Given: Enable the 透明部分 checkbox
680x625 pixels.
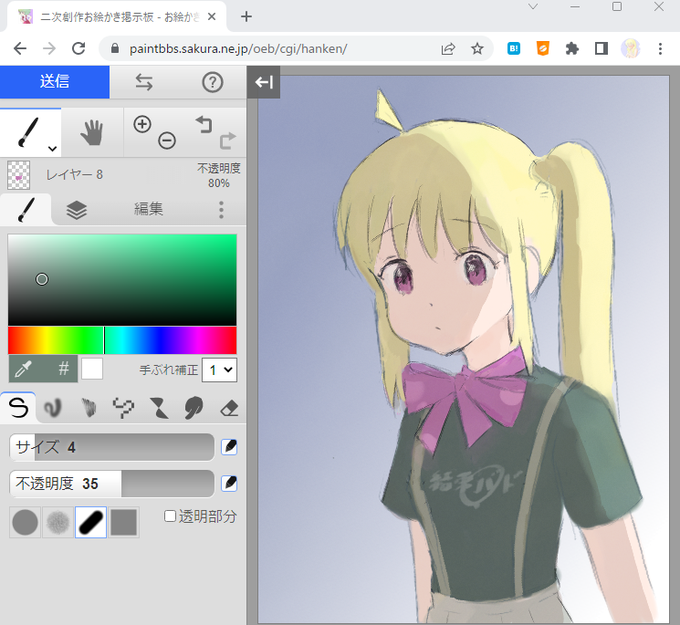Looking at the screenshot, I should point(170,516).
